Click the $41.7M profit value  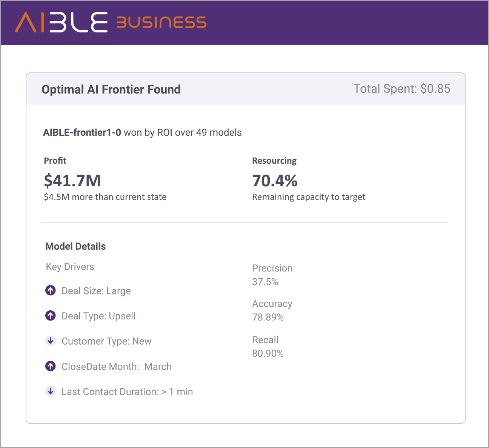click(x=72, y=181)
